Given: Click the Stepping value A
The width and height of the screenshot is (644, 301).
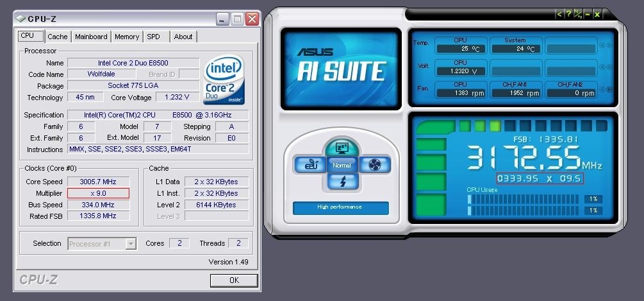Looking at the screenshot, I should pos(232,126).
